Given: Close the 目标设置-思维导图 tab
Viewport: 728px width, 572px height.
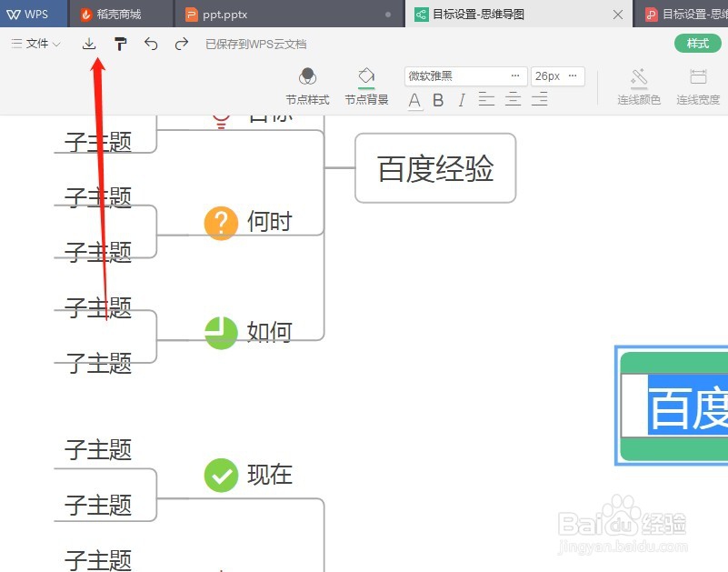Looking at the screenshot, I should (x=618, y=15).
